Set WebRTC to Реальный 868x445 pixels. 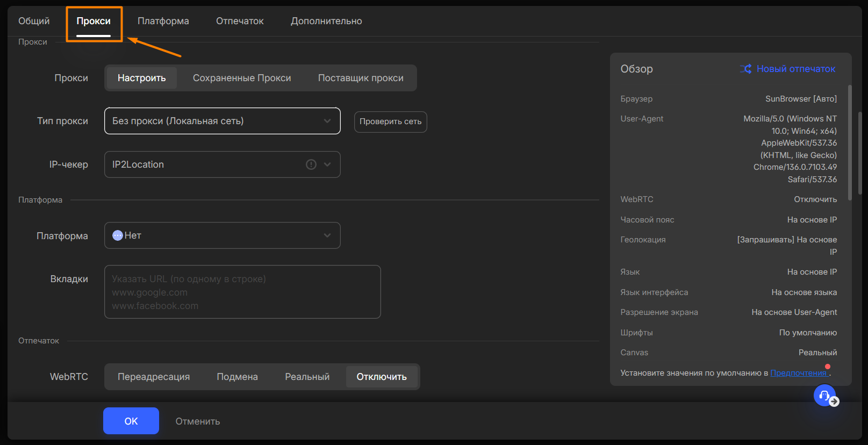(x=307, y=377)
